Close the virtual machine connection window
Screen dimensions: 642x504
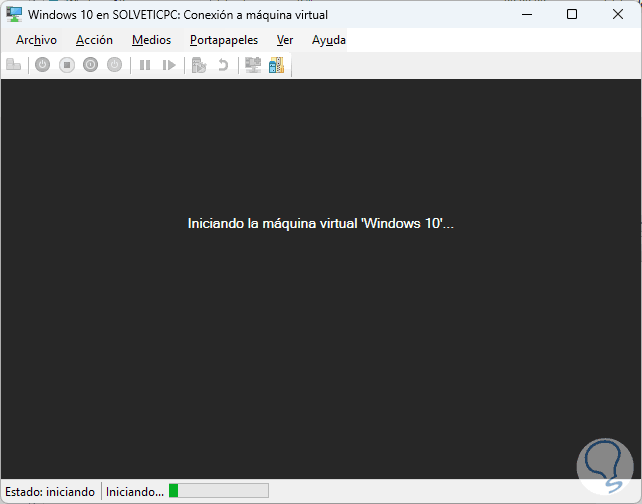(x=618, y=15)
